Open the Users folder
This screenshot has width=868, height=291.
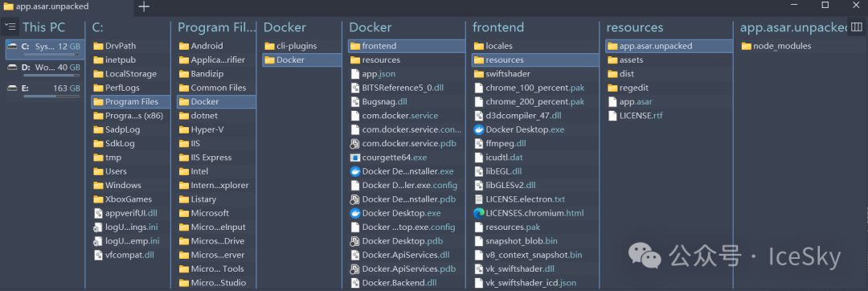pyautogui.click(x=131, y=171)
